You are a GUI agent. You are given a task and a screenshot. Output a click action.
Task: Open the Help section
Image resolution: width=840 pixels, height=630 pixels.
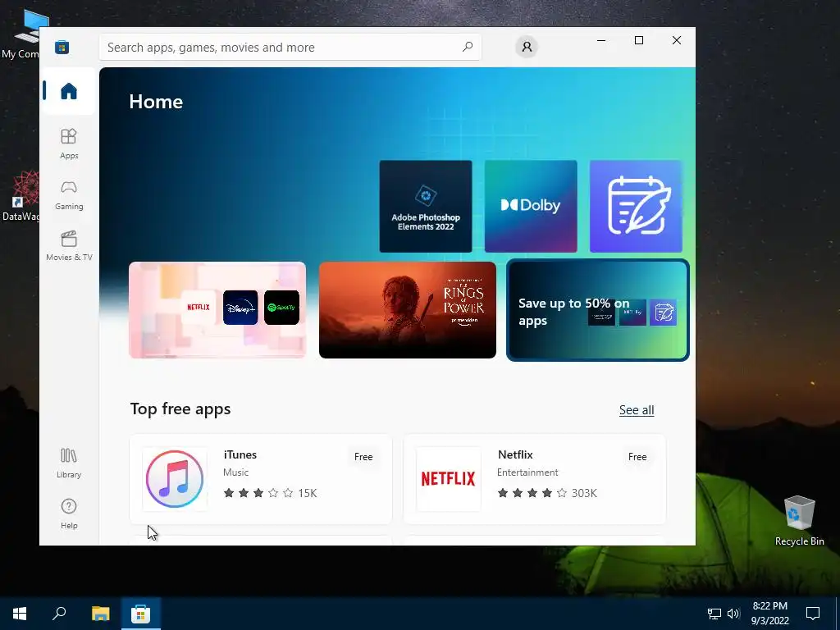(69, 514)
